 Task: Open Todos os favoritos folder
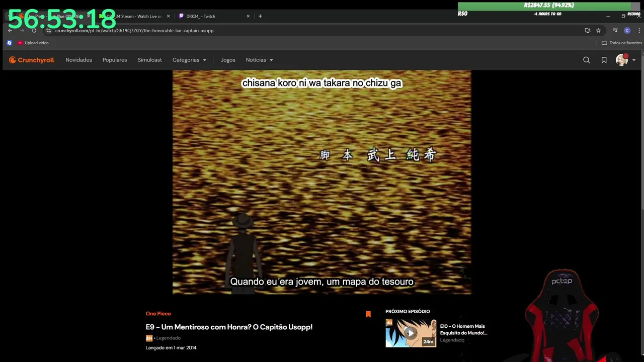pyautogui.click(x=622, y=43)
